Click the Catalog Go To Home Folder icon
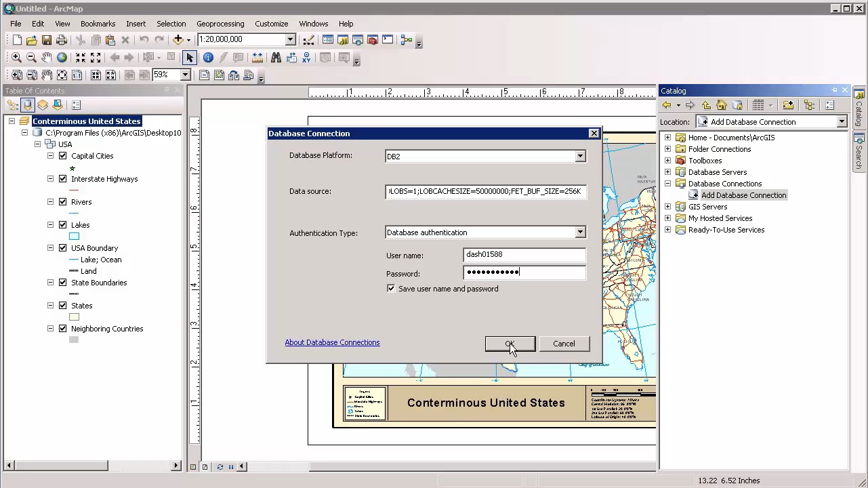This screenshot has height=488, width=868. point(722,106)
